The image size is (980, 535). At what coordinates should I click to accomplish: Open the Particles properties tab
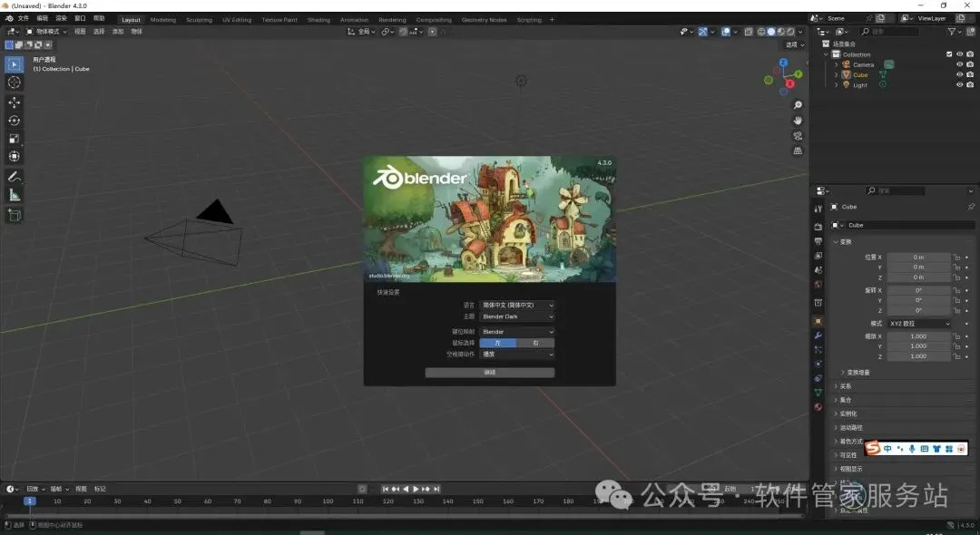[818, 350]
